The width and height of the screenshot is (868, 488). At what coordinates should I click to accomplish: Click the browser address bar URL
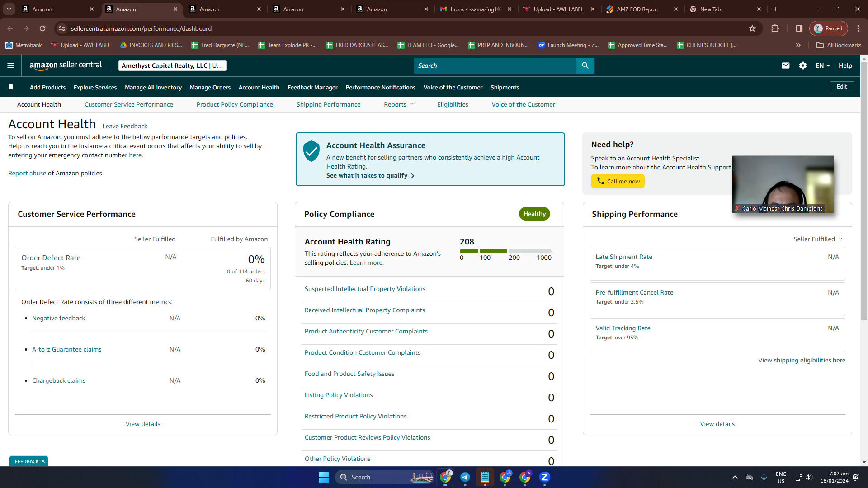click(x=141, y=28)
